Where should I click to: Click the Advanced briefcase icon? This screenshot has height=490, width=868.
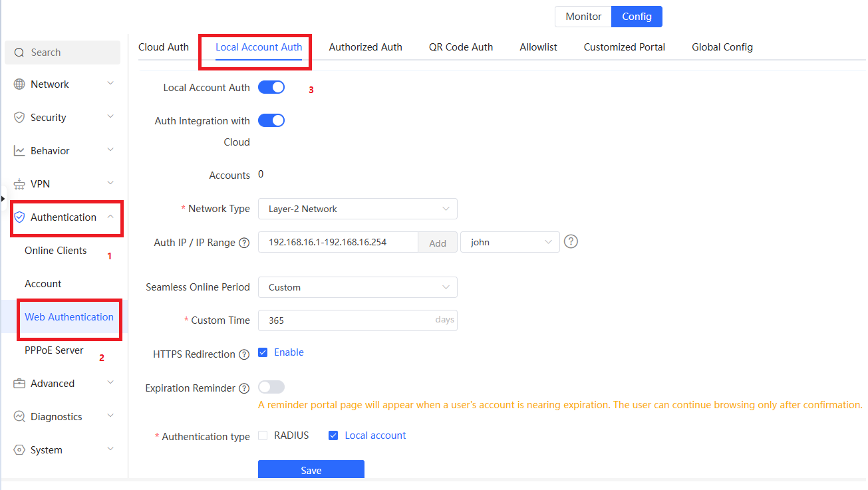pyautogui.click(x=19, y=384)
